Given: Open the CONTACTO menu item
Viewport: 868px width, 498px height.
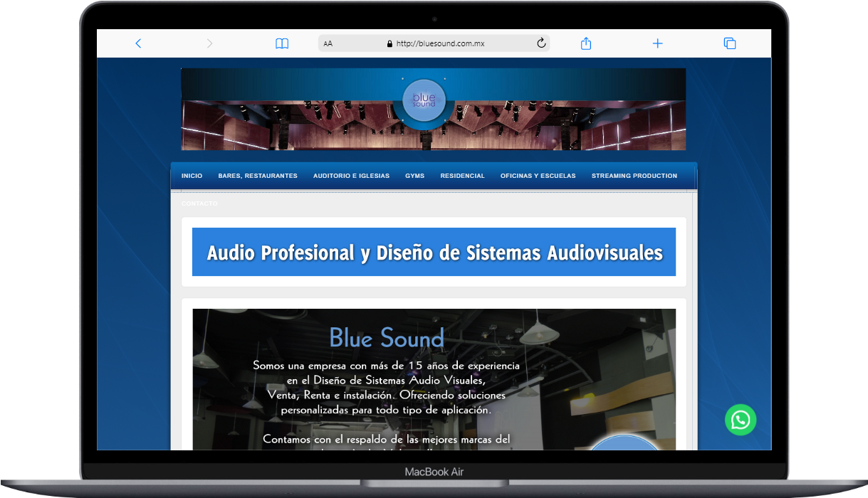Looking at the screenshot, I should (199, 203).
